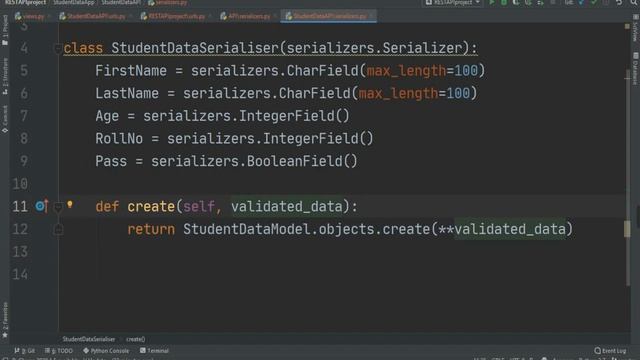The width and height of the screenshot is (640, 360).
Task: Click StudentDataApp in the navigation bar
Action: (x=74, y=2)
